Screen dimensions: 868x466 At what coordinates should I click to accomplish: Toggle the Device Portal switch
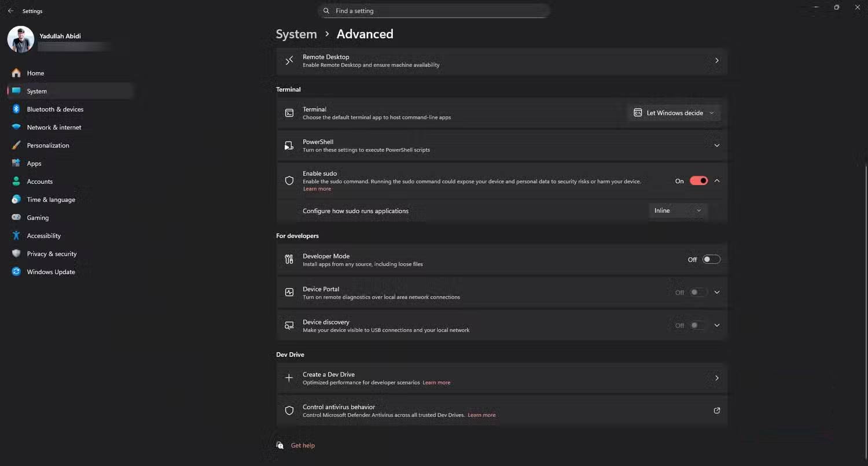[x=697, y=293]
